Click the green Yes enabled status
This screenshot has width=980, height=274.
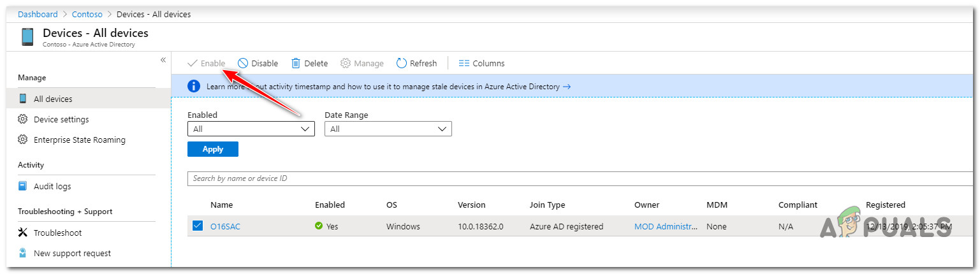[x=326, y=226]
